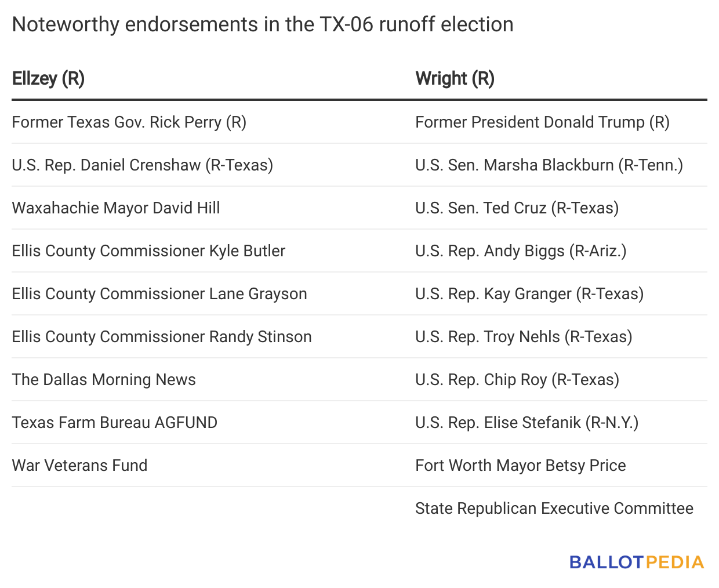The width and height of the screenshot is (719, 588).
Task: Select U.S. Rep. Daniel Crenshaw row
Action: [x=142, y=165]
